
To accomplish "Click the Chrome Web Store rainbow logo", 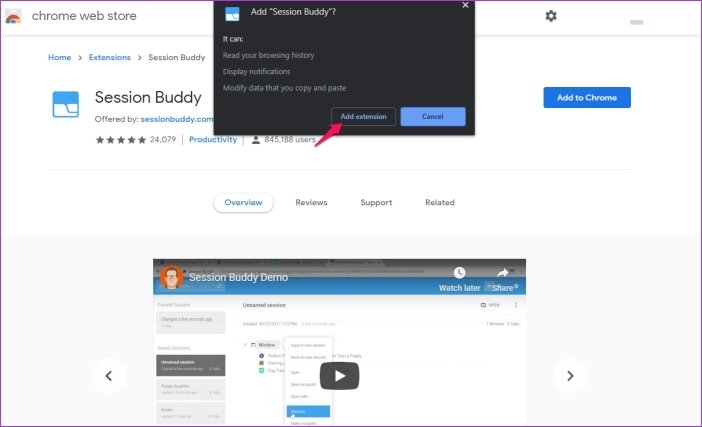I will click(x=13, y=17).
